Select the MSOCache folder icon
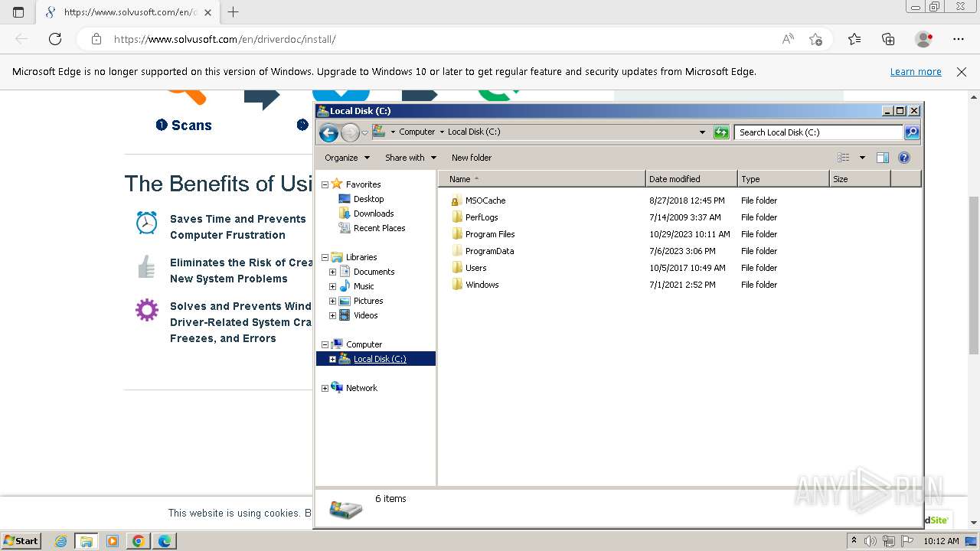Screen dimensions: 980x551 click(456, 201)
